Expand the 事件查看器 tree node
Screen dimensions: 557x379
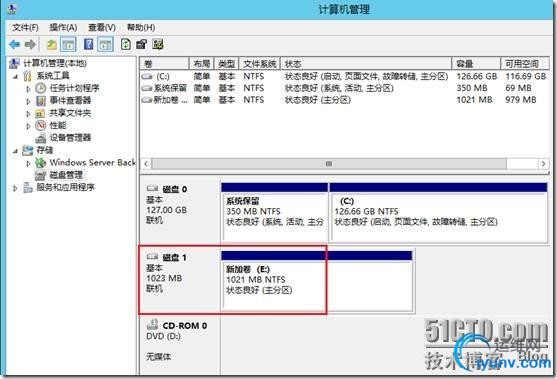(28, 101)
